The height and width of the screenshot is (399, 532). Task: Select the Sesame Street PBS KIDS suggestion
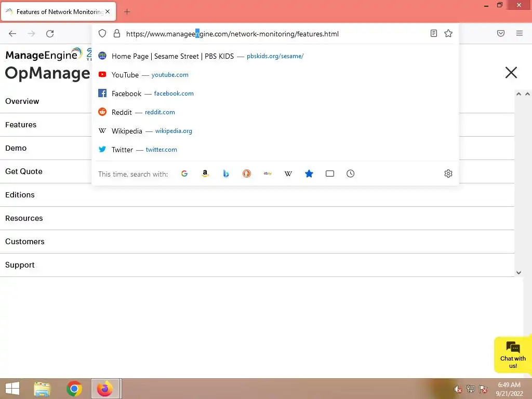tap(275, 56)
